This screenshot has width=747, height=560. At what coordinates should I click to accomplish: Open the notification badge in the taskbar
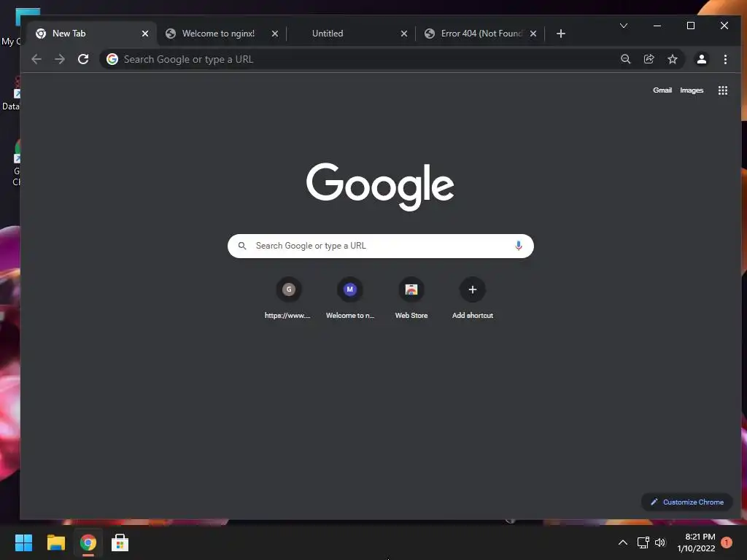point(727,542)
